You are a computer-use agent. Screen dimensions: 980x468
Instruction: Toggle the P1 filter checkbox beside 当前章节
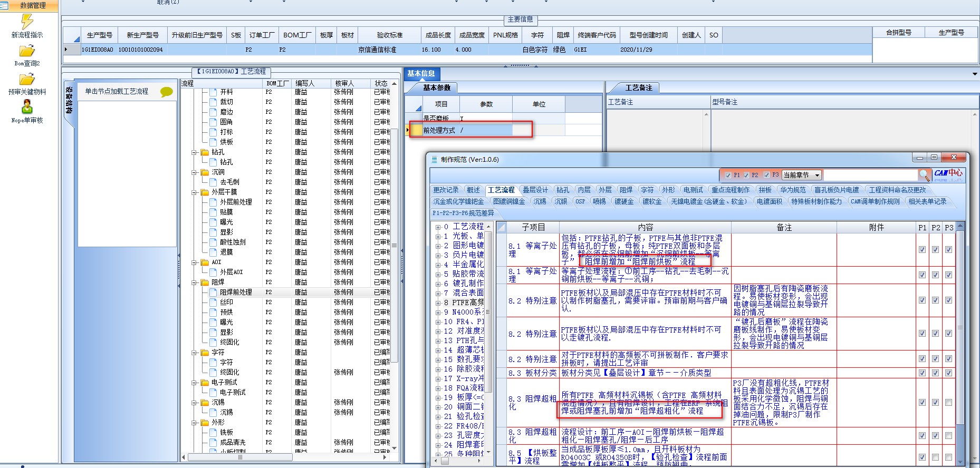click(x=728, y=175)
